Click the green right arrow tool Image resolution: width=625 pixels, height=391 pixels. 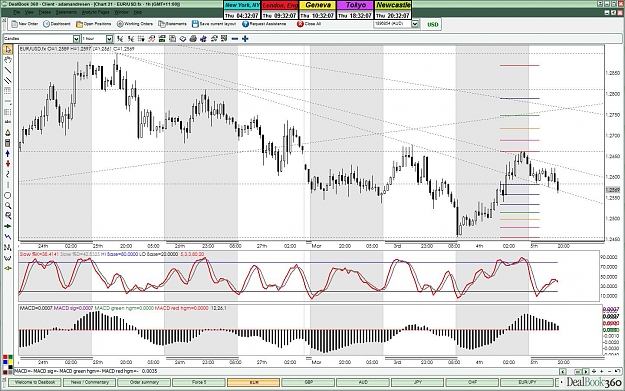point(8,226)
